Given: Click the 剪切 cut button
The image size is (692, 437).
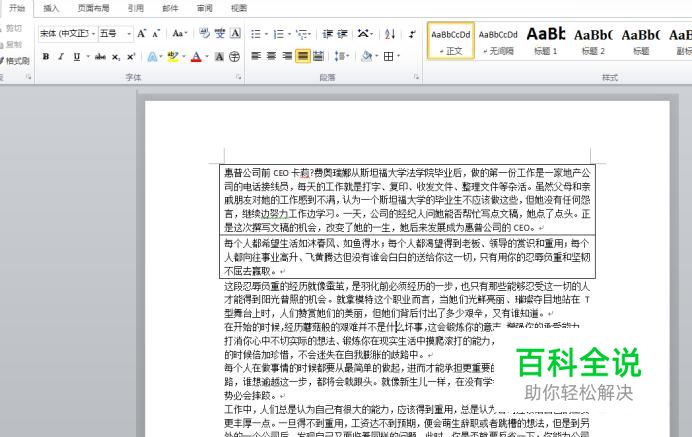Looking at the screenshot, I should click(11, 28).
